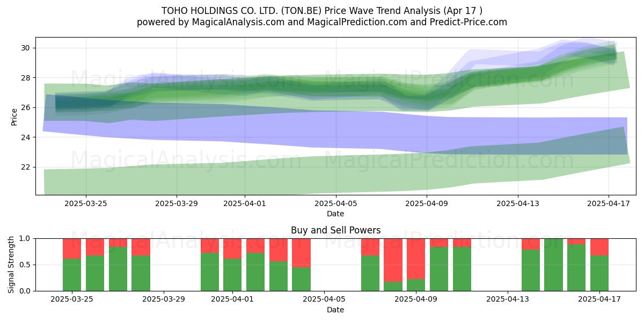
Task: Click the 'powered by MagicalAnalysis.com' subtitle line
Action: click(x=322, y=22)
